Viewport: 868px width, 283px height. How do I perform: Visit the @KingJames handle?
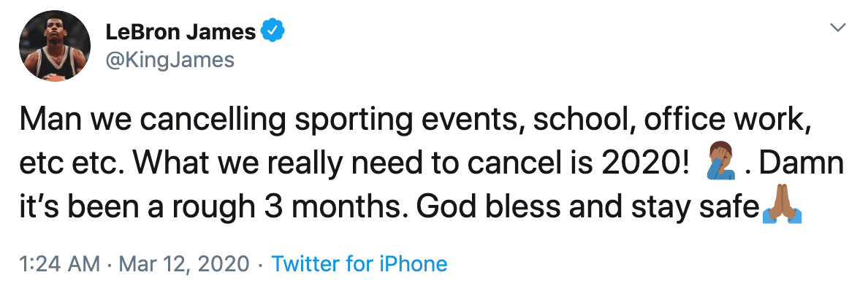(x=170, y=59)
